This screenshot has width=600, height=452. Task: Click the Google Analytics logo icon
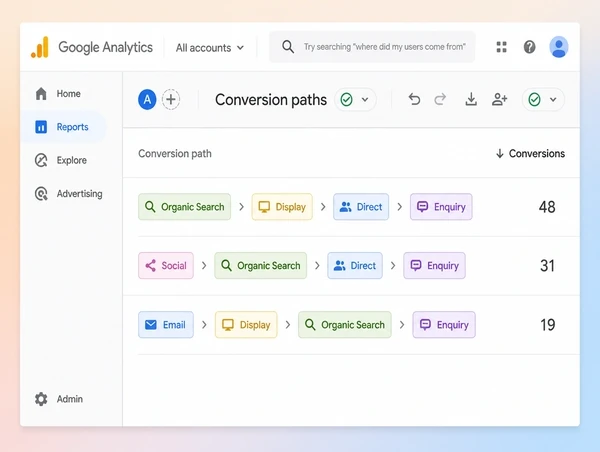click(x=40, y=47)
